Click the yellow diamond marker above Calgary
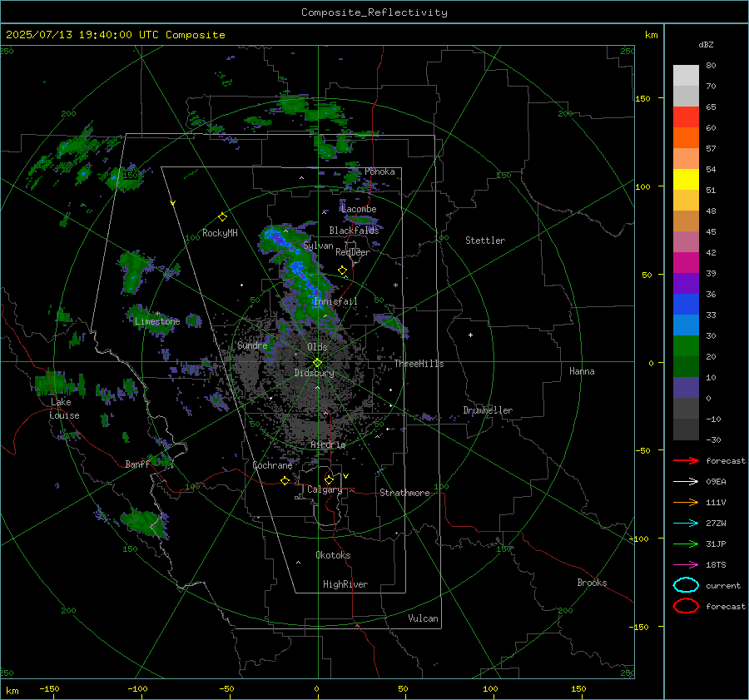 click(x=329, y=479)
